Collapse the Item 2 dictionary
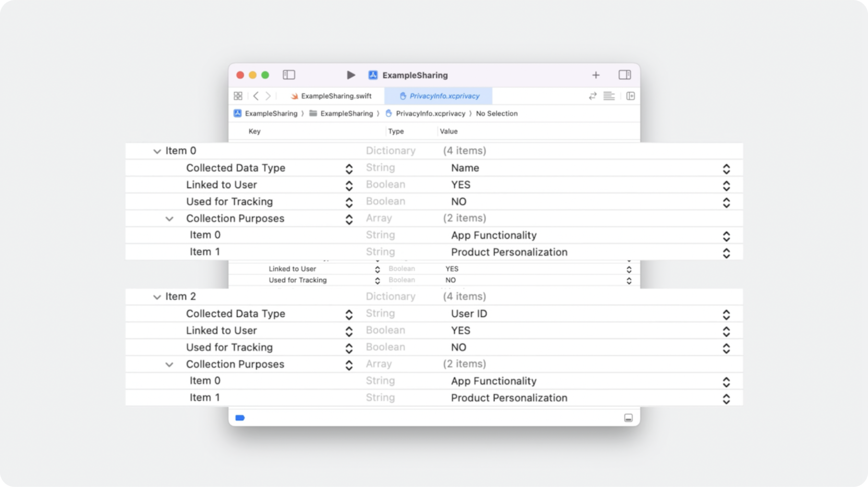Image resolution: width=868 pixels, height=487 pixels. 157,297
